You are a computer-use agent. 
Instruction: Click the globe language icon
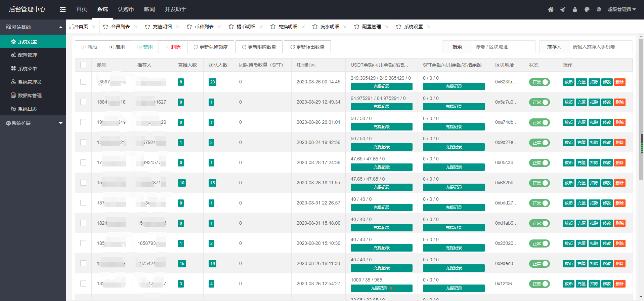pos(599,9)
